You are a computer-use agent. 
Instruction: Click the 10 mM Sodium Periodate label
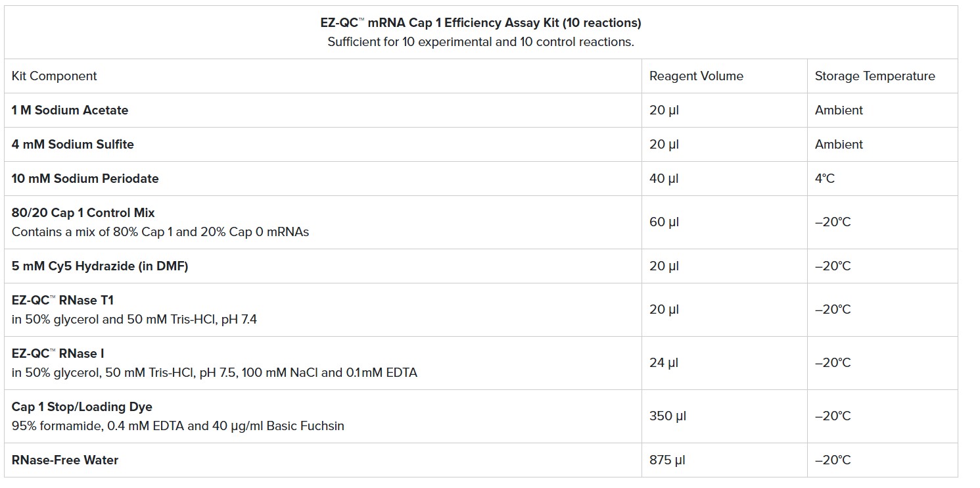pos(85,179)
